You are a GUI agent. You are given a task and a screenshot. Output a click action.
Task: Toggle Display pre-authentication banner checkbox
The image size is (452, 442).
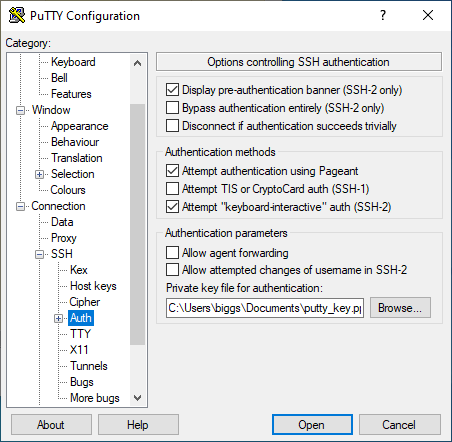click(172, 90)
